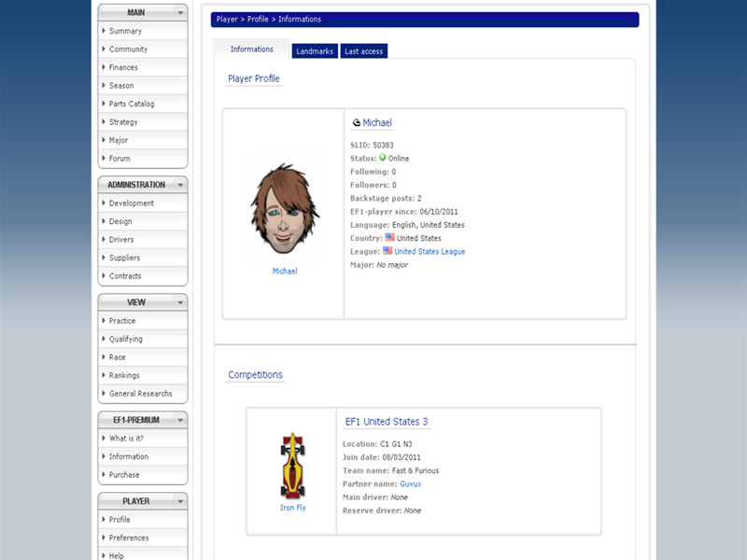Navigate to Rankings in the View section
The height and width of the screenshot is (560, 747).
click(125, 375)
